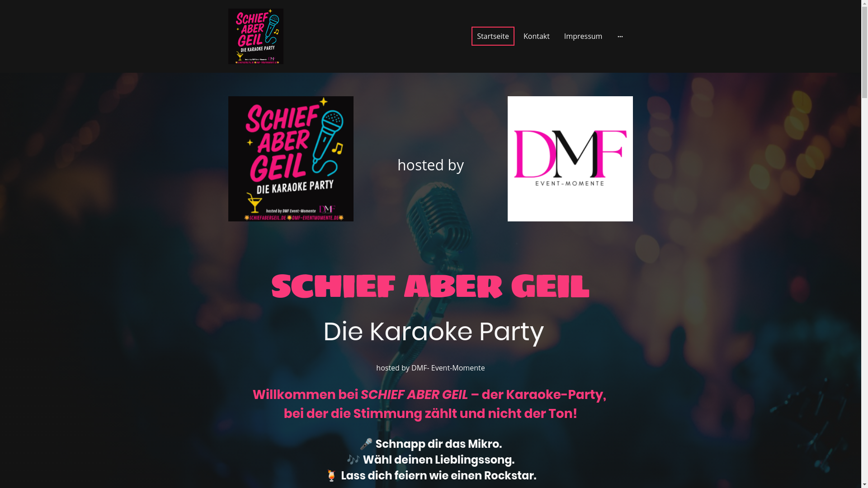Open the large Schief Aber Geil karaoke poster

coord(291,159)
